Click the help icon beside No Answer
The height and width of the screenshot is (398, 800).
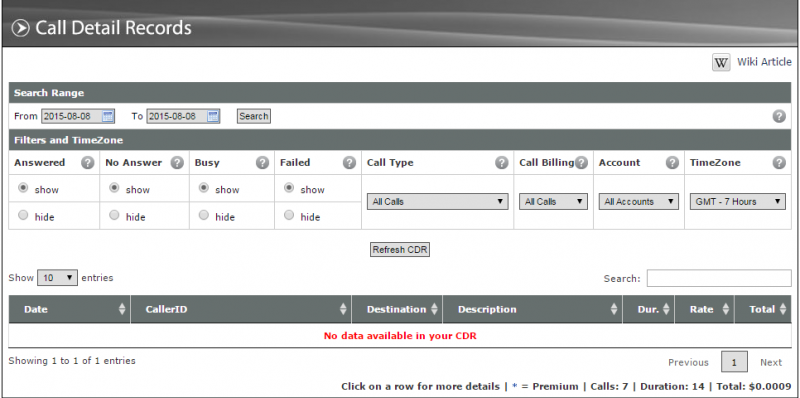tap(177, 163)
